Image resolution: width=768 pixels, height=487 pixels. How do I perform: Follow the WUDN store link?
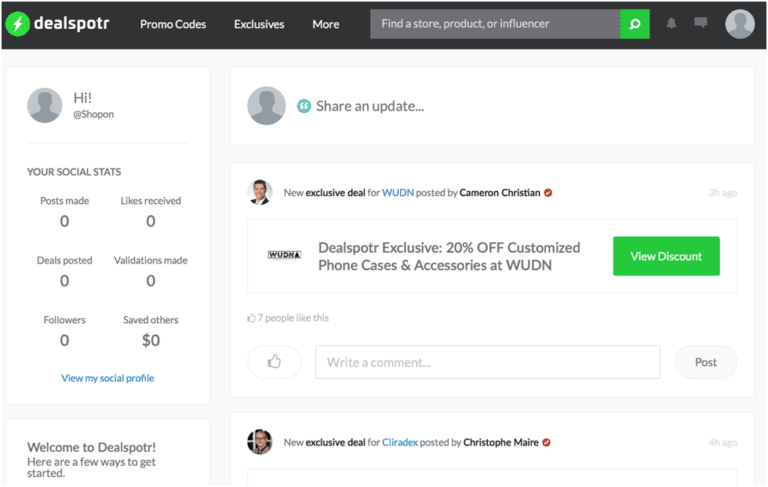[398, 193]
